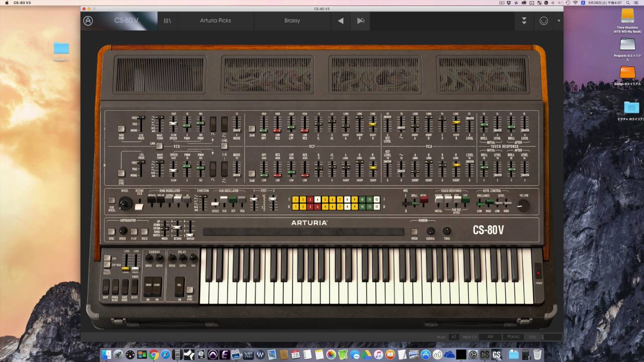Open the Brassy preset name selector
644x362 pixels.
292,21
